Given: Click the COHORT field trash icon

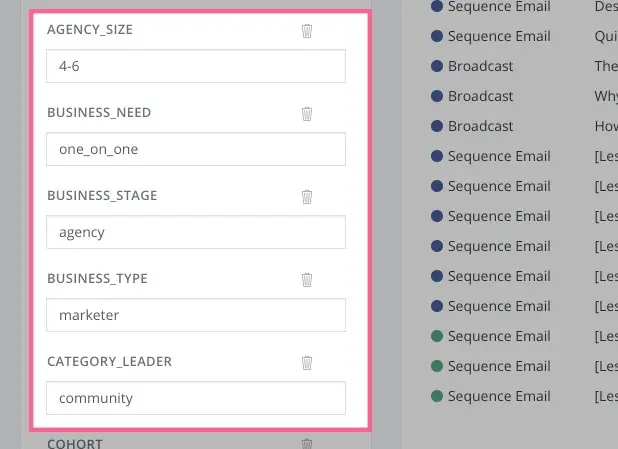Looking at the screenshot, I should [x=307, y=444].
